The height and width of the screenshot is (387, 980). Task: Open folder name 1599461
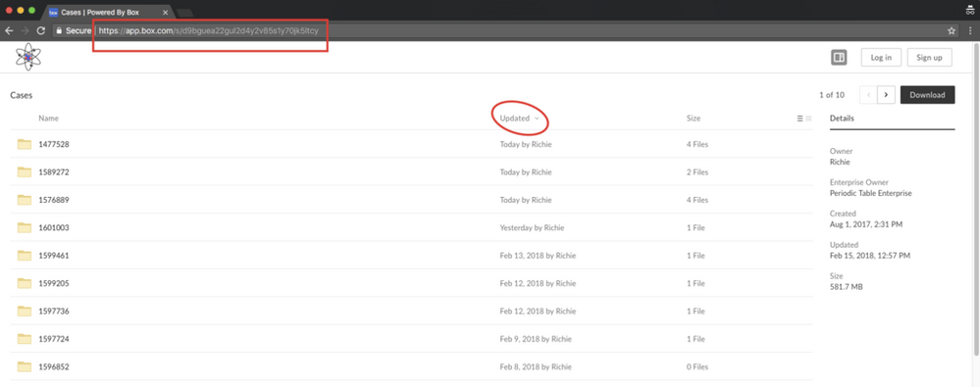point(54,256)
